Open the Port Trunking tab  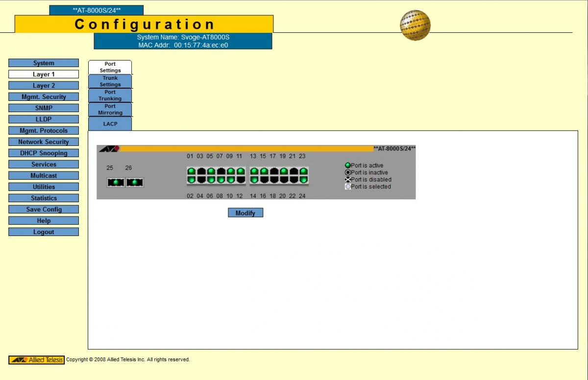(110, 95)
